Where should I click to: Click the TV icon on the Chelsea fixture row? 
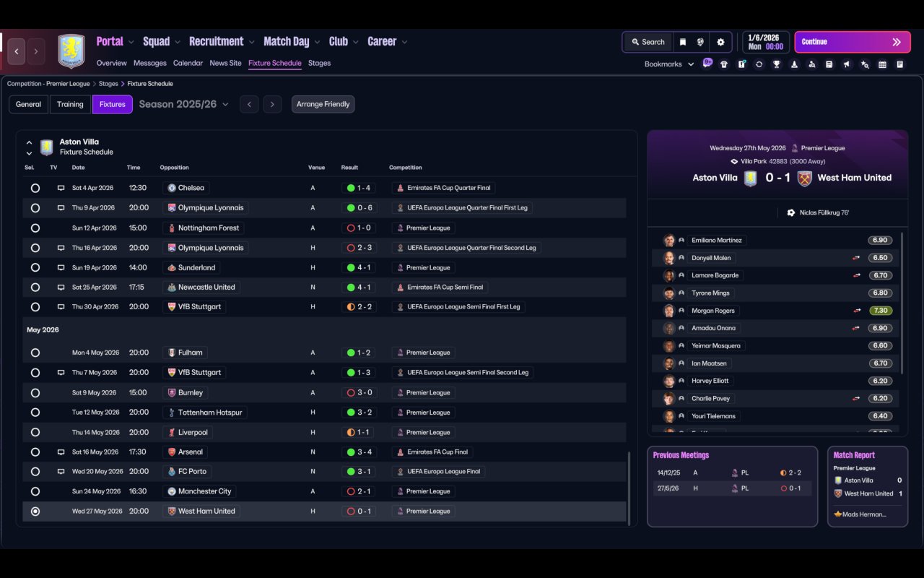click(x=61, y=188)
